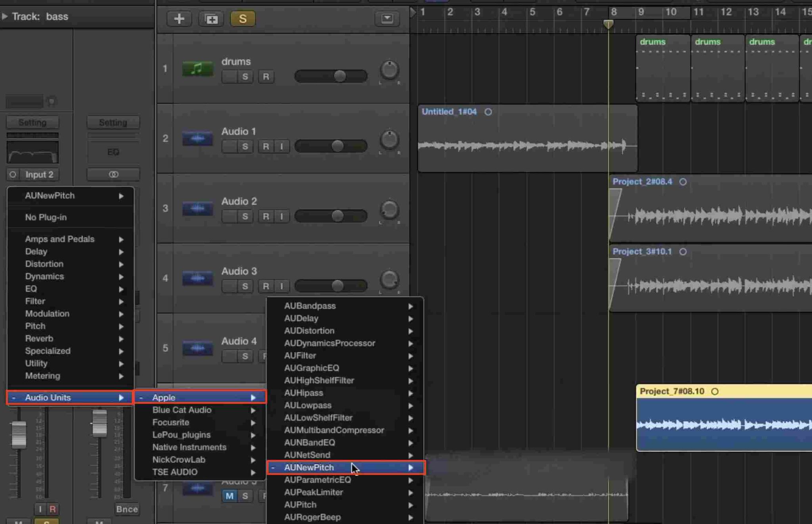Click the Audio 4 track waveform icon
The width and height of the screenshot is (812, 524).
[197, 347]
